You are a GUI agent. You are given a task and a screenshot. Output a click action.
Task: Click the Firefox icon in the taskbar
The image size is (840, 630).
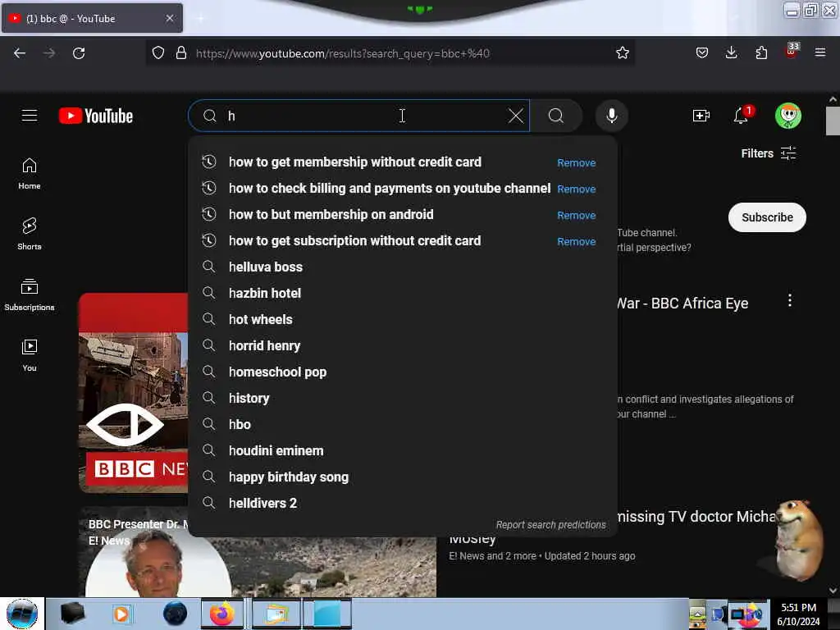(221, 614)
